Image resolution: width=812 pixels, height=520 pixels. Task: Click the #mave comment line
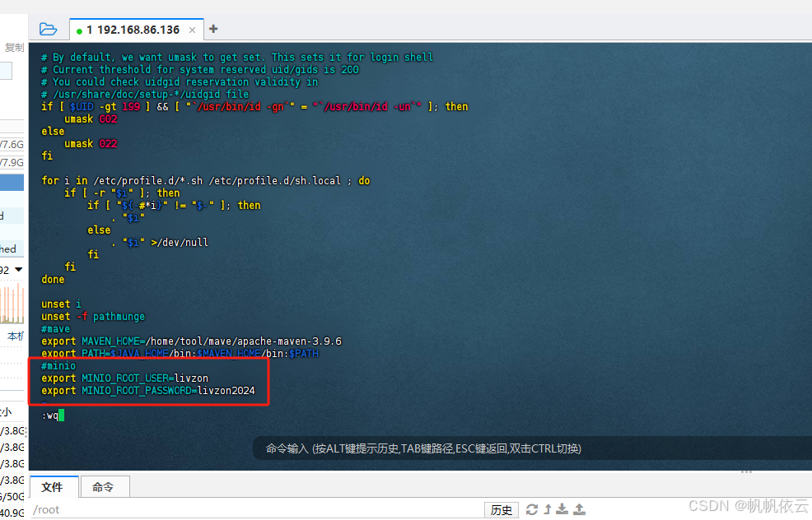(x=55, y=329)
